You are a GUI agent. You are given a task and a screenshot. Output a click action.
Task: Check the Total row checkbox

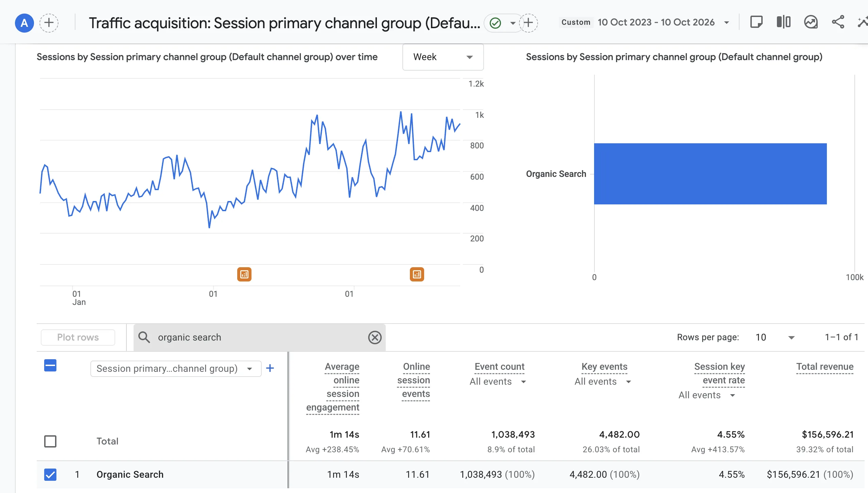50,441
